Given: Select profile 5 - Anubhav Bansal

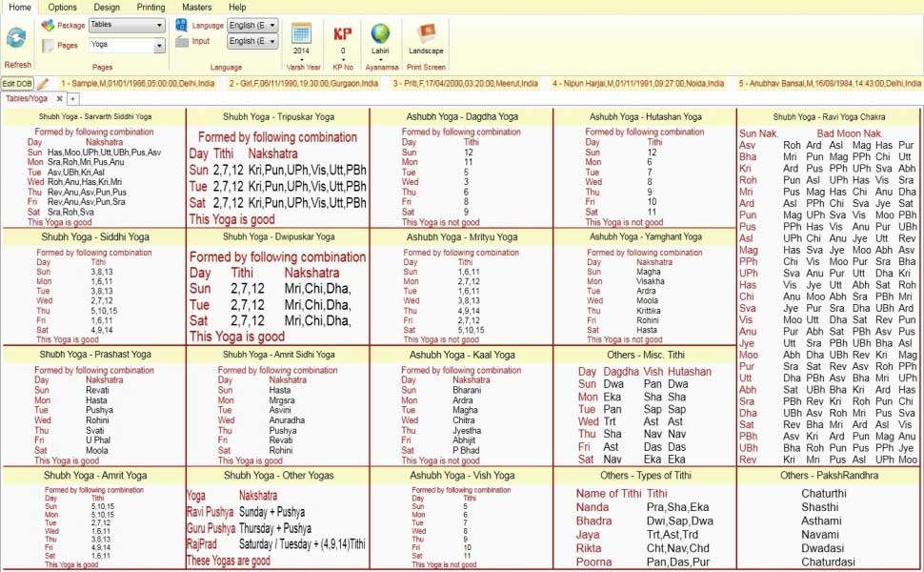Looking at the screenshot, I should [830, 84].
